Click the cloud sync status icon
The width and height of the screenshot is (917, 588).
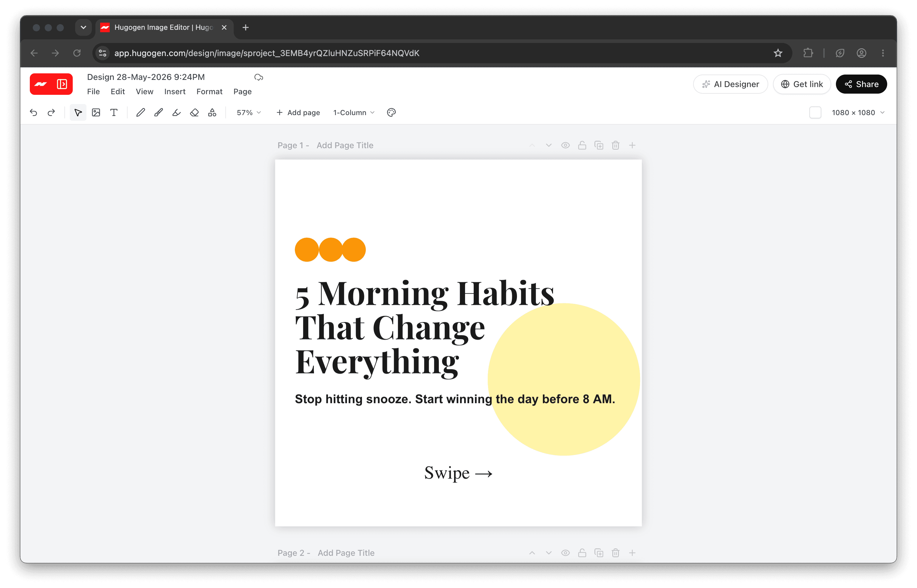pyautogui.click(x=259, y=77)
